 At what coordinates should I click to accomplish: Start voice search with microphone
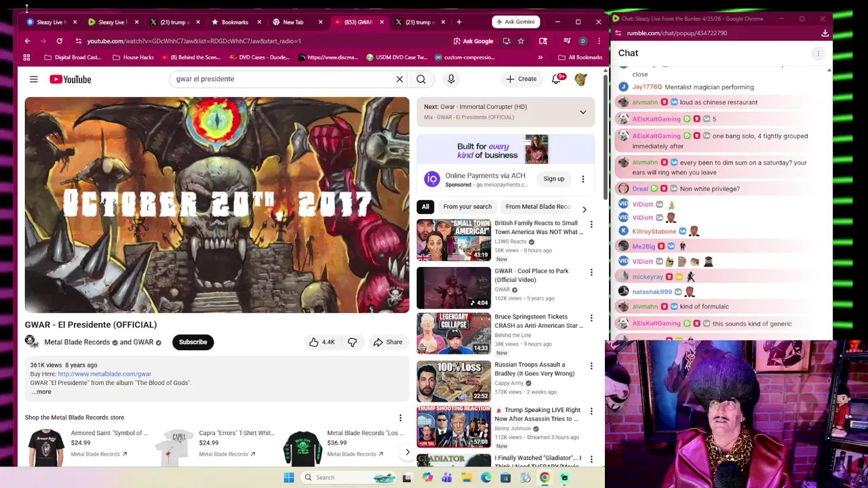coord(451,79)
